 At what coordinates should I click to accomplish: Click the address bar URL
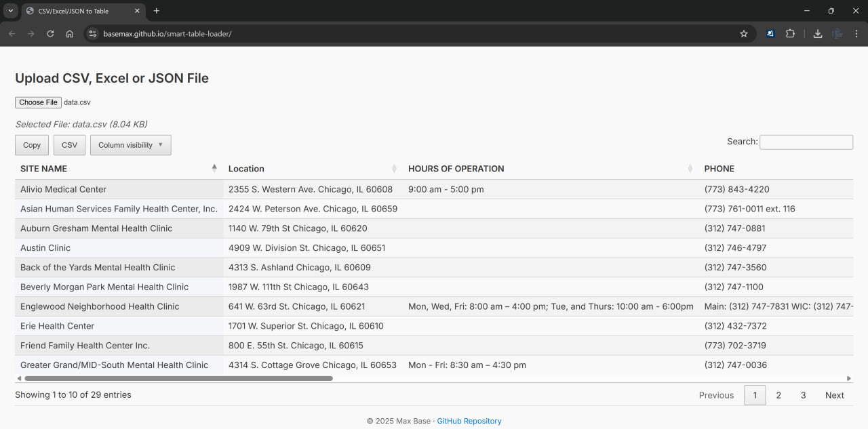coord(167,34)
